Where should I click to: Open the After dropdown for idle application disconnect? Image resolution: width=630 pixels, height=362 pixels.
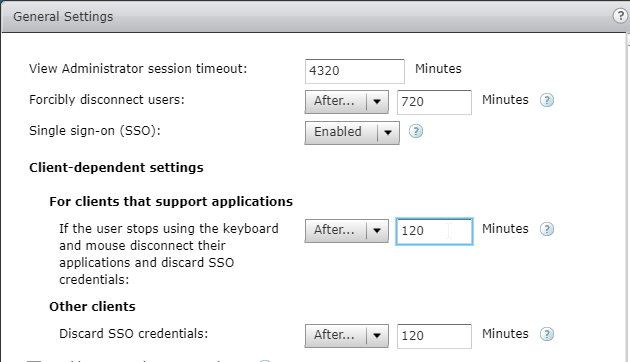(x=346, y=231)
